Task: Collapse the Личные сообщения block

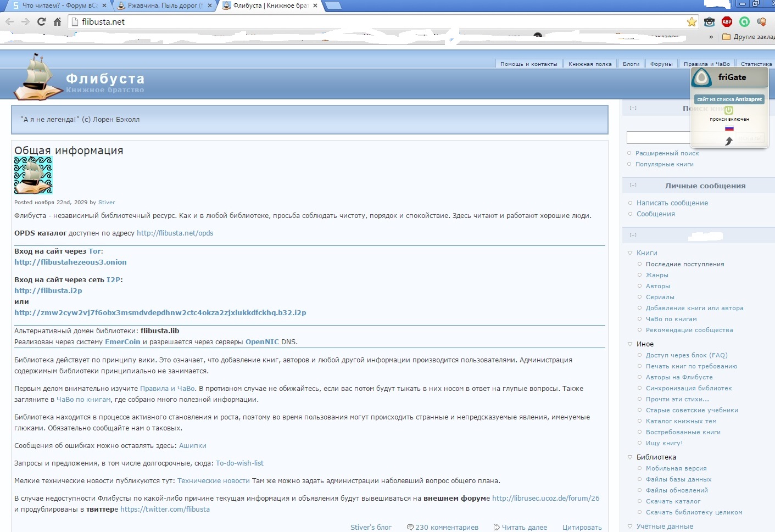Action: [x=633, y=186]
